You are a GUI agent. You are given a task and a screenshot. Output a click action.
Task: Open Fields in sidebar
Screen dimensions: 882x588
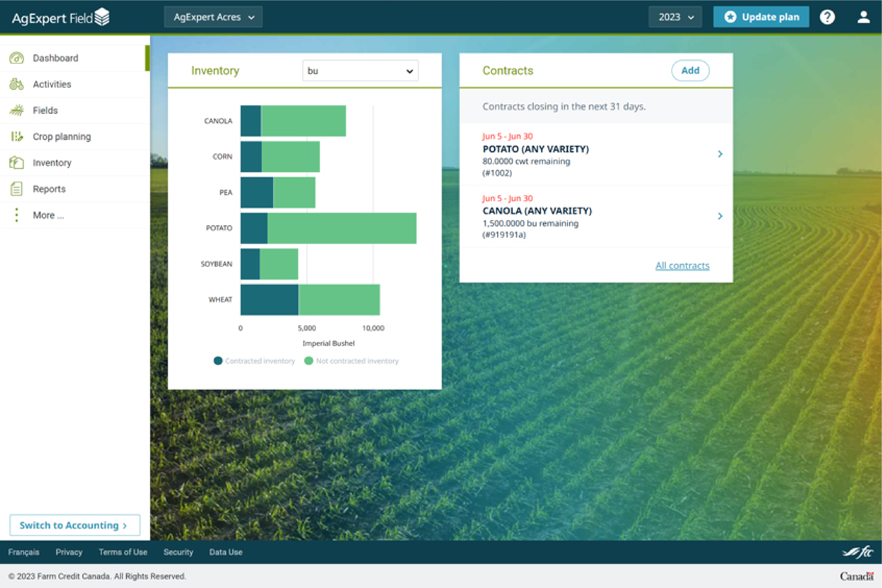click(x=75, y=111)
